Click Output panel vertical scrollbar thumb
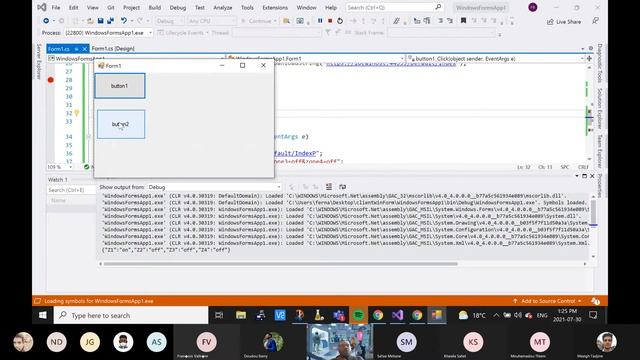The image size is (640, 360). [x=593, y=212]
